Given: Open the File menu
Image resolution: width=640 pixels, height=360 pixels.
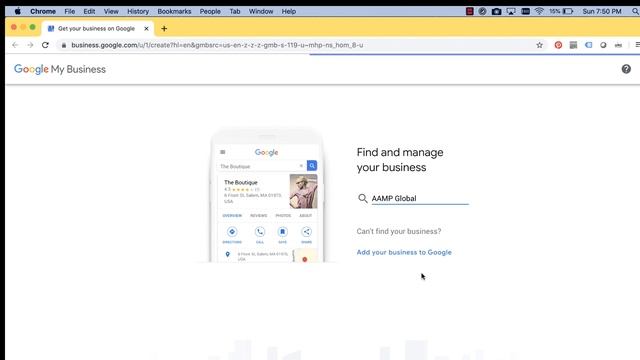Looking at the screenshot, I should click(x=70, y=11).
